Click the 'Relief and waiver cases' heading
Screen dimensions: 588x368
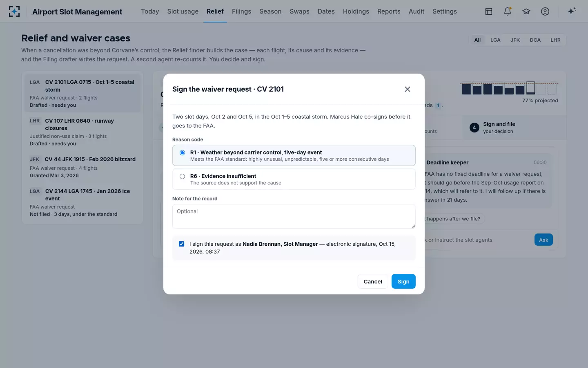(76, 38)
